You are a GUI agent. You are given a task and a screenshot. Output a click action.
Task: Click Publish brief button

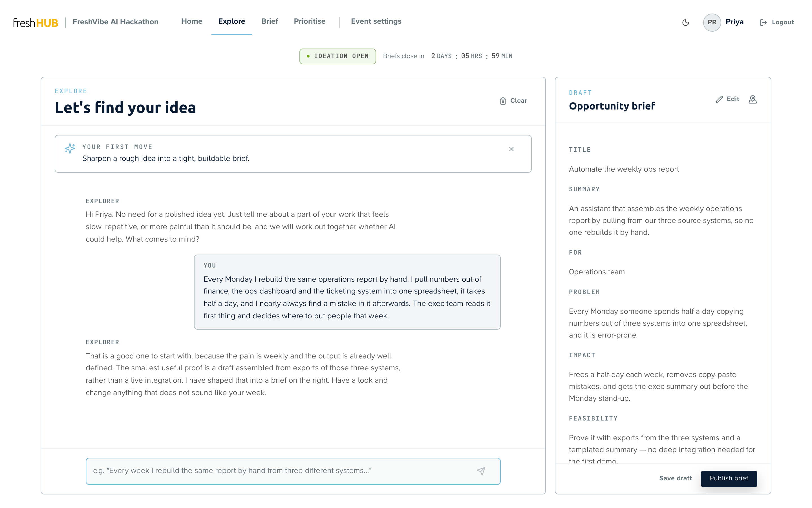(x=729, y=478)
